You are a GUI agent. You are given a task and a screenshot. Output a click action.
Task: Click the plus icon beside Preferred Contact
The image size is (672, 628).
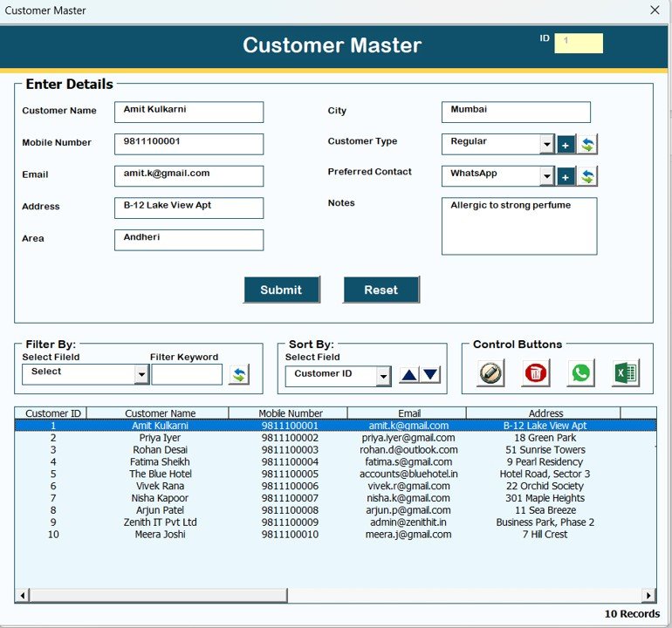tap(566, 177)
